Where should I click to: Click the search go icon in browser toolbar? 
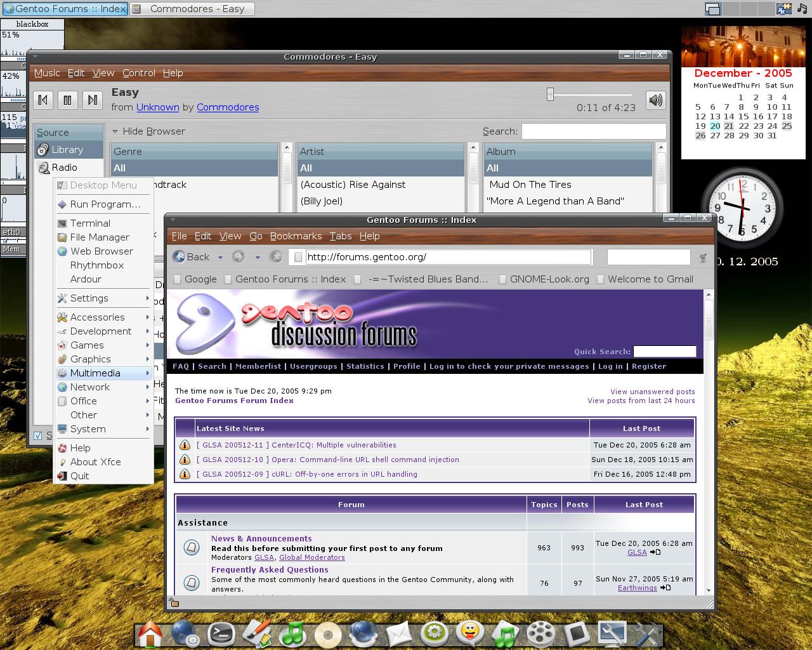(702, 257)
